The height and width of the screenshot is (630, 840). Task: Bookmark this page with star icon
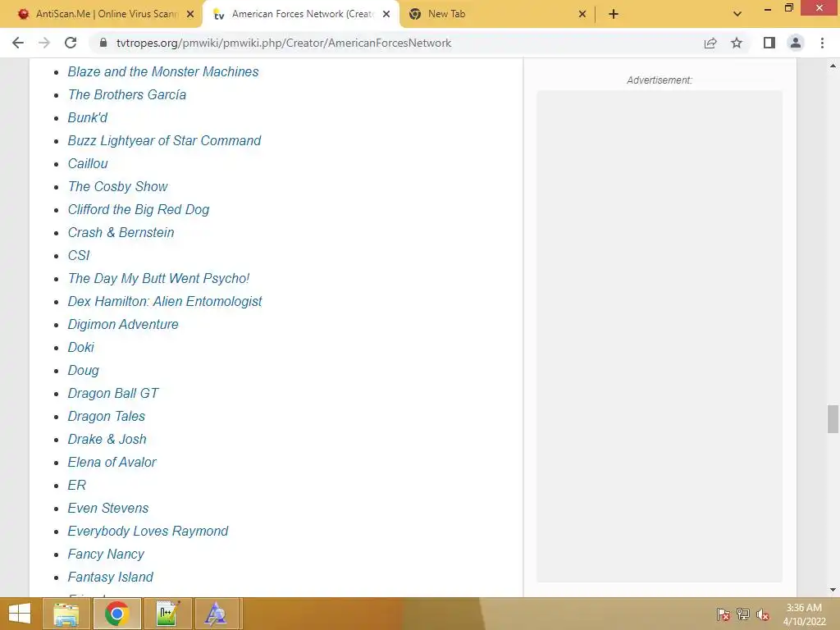737,43
